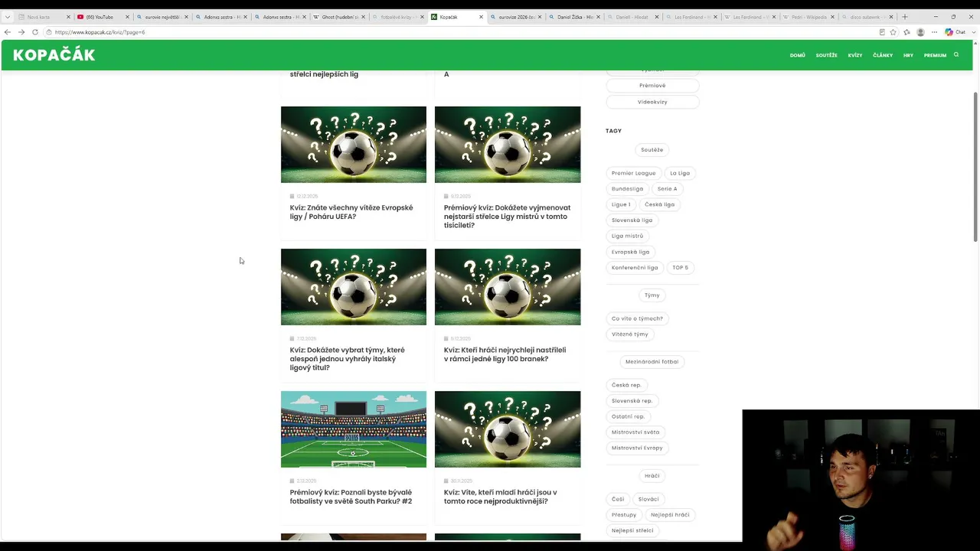Open ČLÁNKY in the site menu

(x=883, y=55)
